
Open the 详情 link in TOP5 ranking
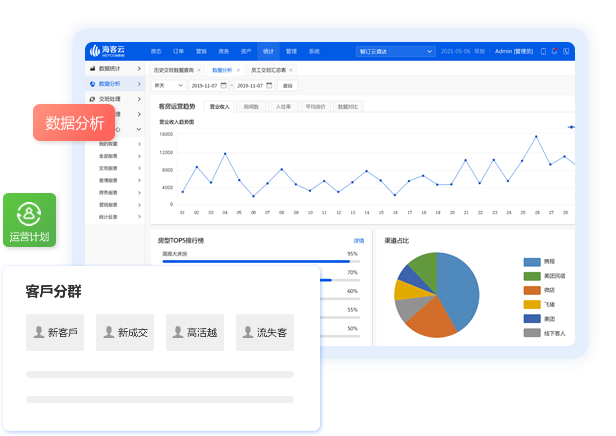pyautogui.click(x=358, y=241)
